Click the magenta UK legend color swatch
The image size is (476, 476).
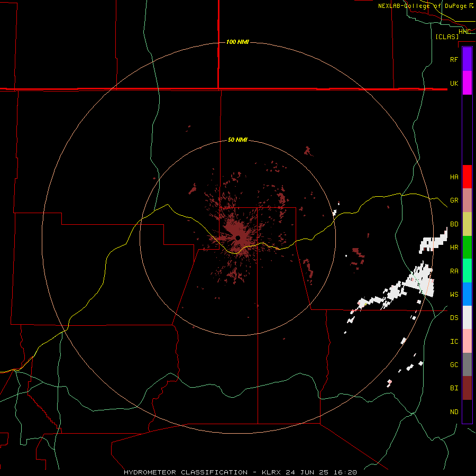(467, 83)
